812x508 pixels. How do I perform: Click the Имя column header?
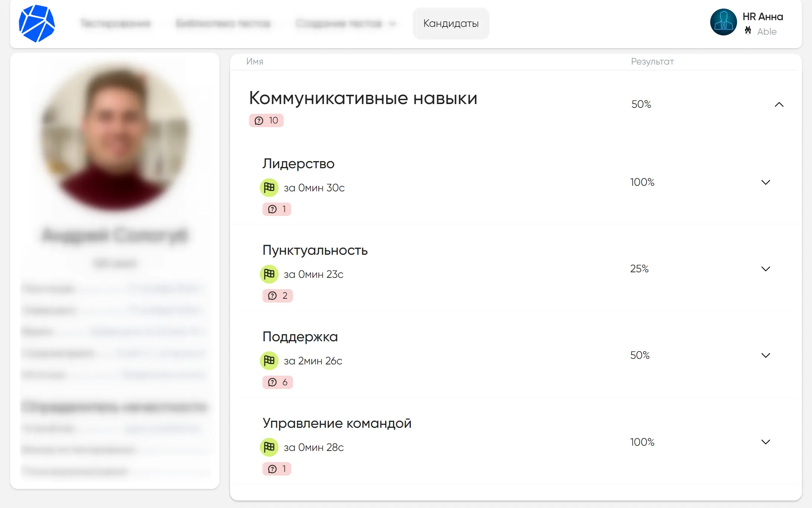254,62
